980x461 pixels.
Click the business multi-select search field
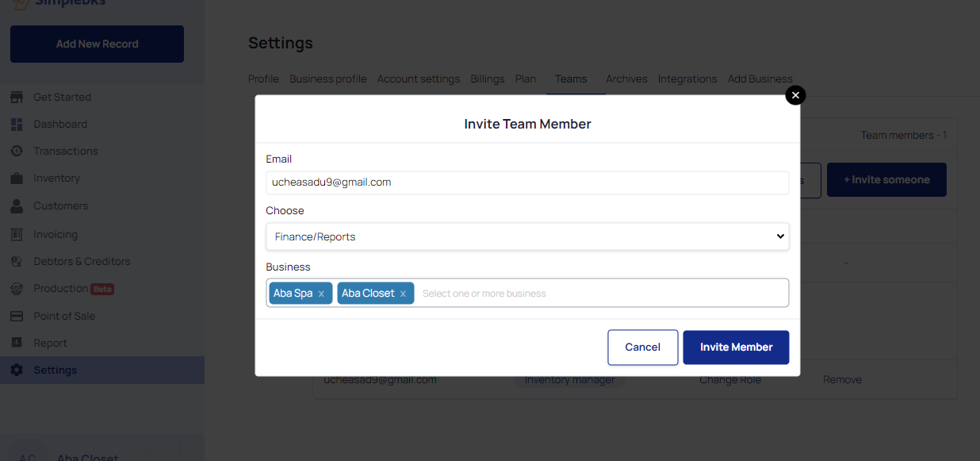tap(595, 294)
